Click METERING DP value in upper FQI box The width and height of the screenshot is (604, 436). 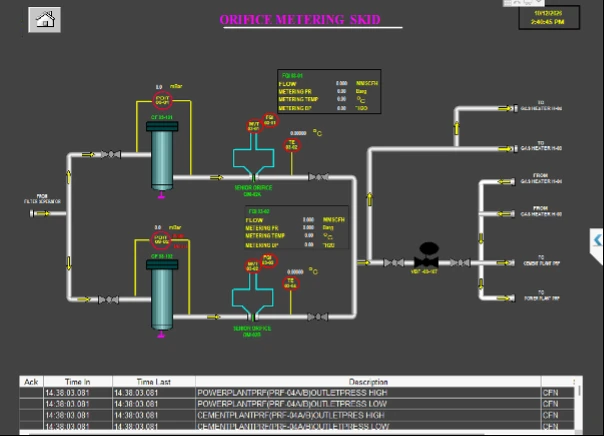coord(341,108)
